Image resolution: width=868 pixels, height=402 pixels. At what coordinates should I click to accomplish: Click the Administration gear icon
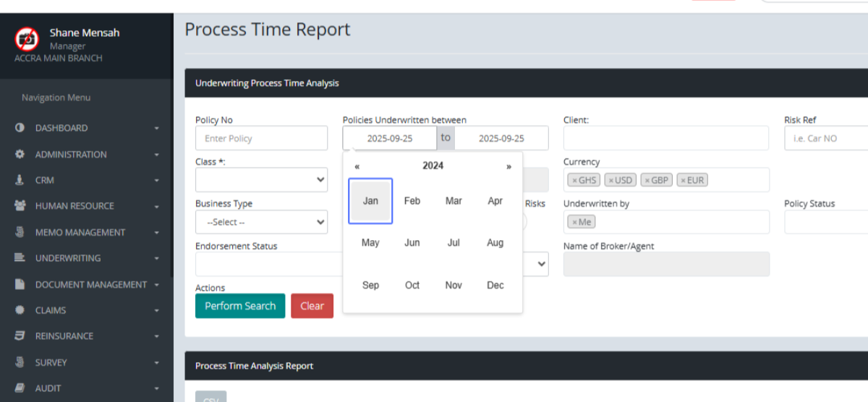[x=20, y=154]
